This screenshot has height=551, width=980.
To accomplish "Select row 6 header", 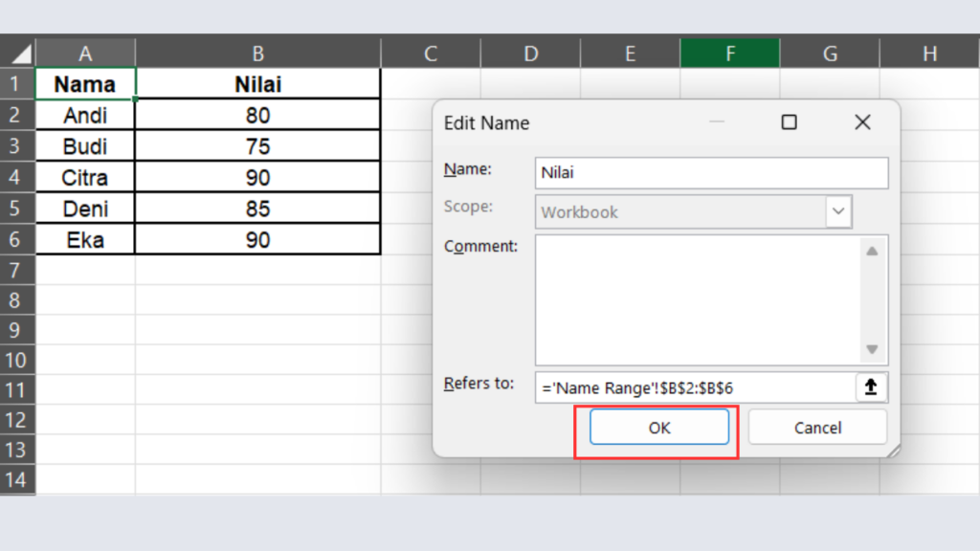I will click(x=17, y=240).
